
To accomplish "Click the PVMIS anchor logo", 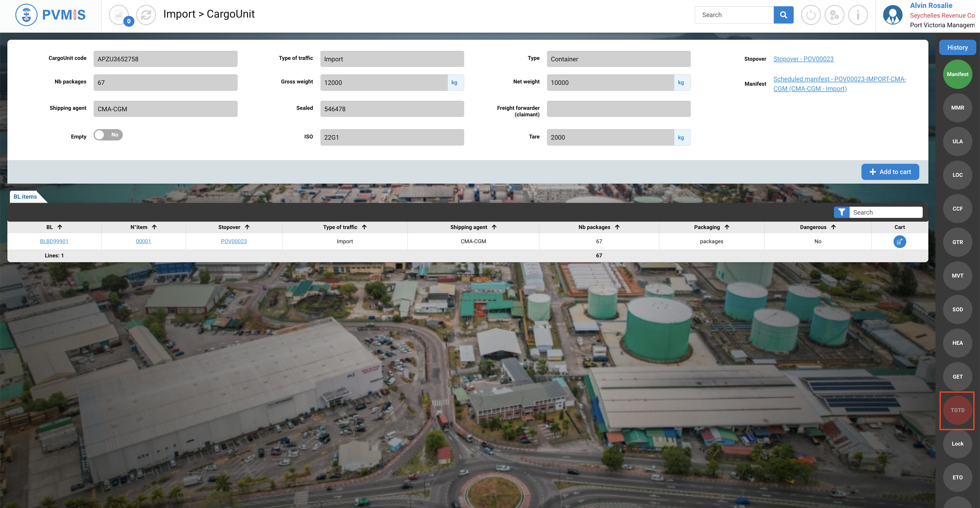I will pyautogui.click(x=26, y=15).
